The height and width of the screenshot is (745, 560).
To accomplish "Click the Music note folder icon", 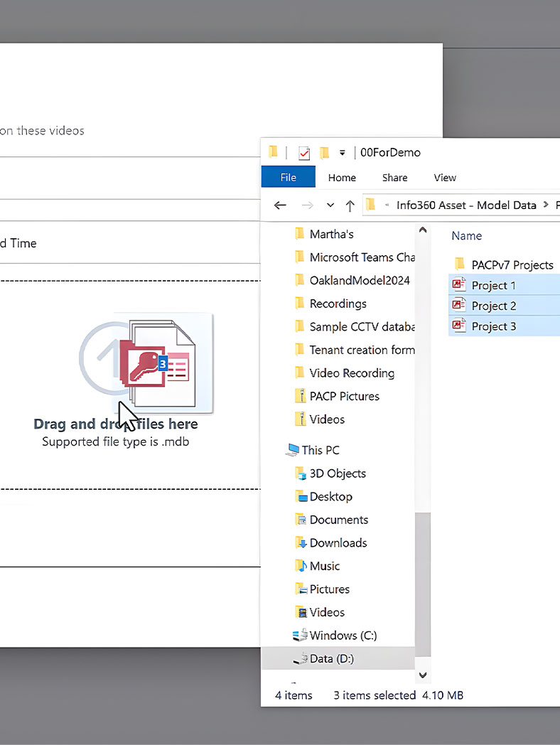I will pos(301,565).
